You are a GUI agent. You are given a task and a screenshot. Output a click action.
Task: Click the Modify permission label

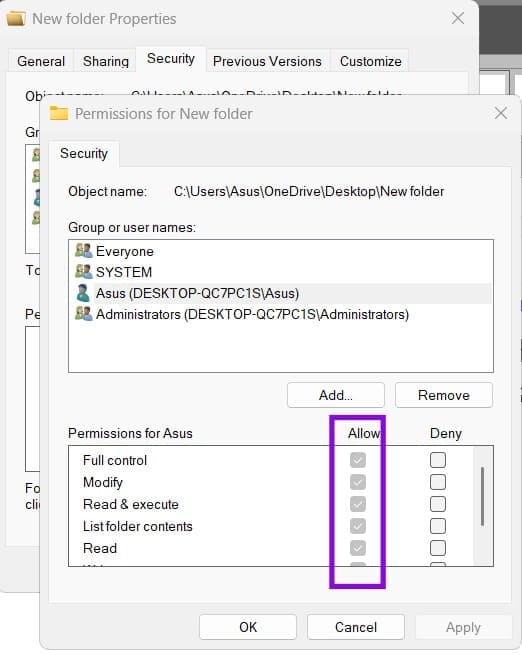point(103,482)
